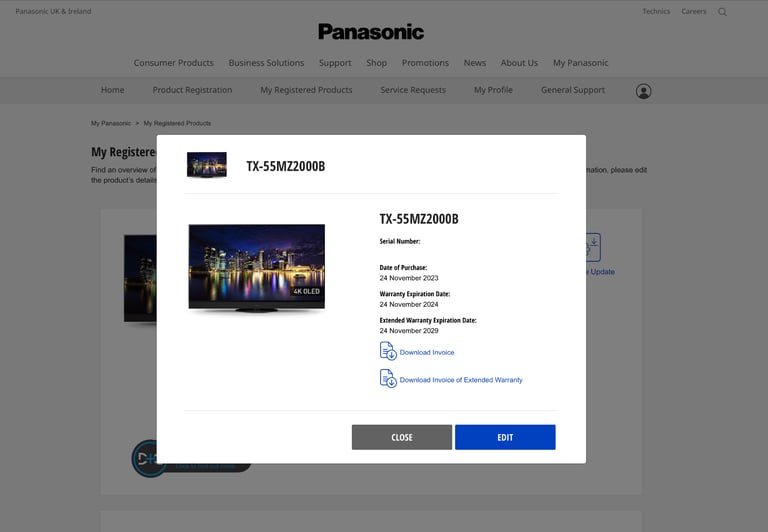Click the blue EDIT button

[505, 437]
